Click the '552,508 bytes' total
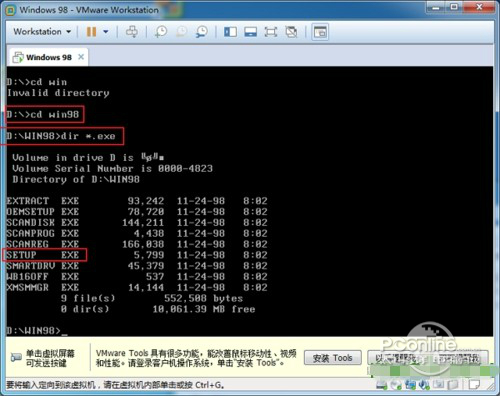The height and width of the screenshot is (396, 500). tap(203, 298)
